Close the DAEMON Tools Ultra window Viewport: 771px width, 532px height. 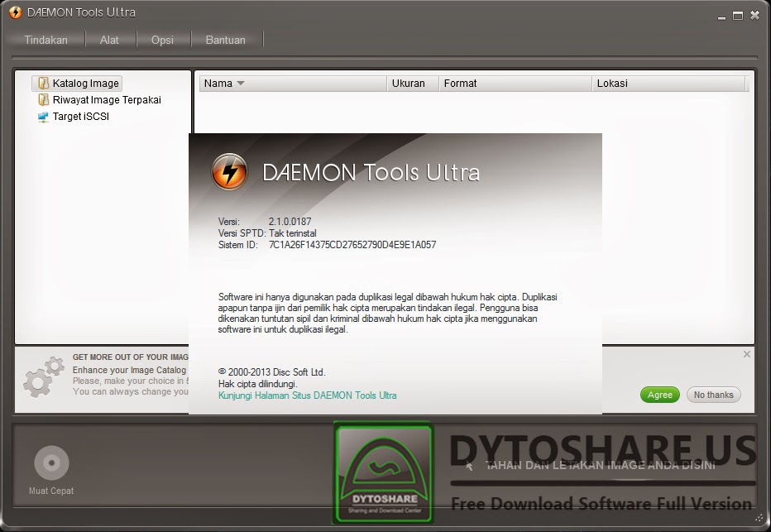click(x=754, y=16)
